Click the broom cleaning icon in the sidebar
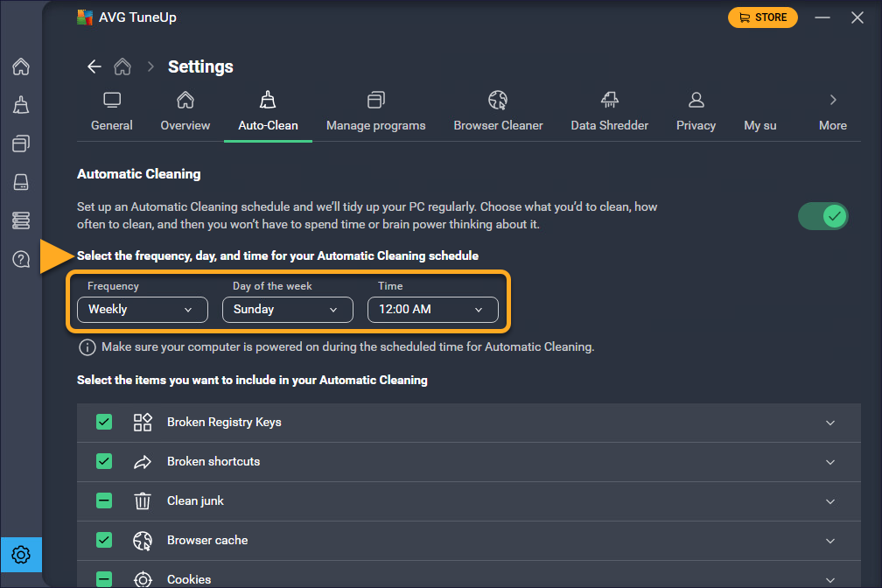This screenshot has height=588, width=882. [x=21, y=105]
